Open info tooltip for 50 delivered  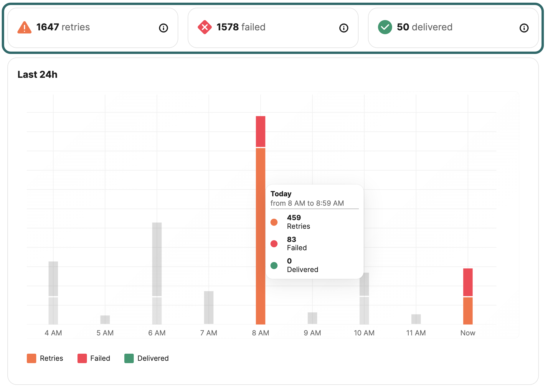[x=524, y=28]
